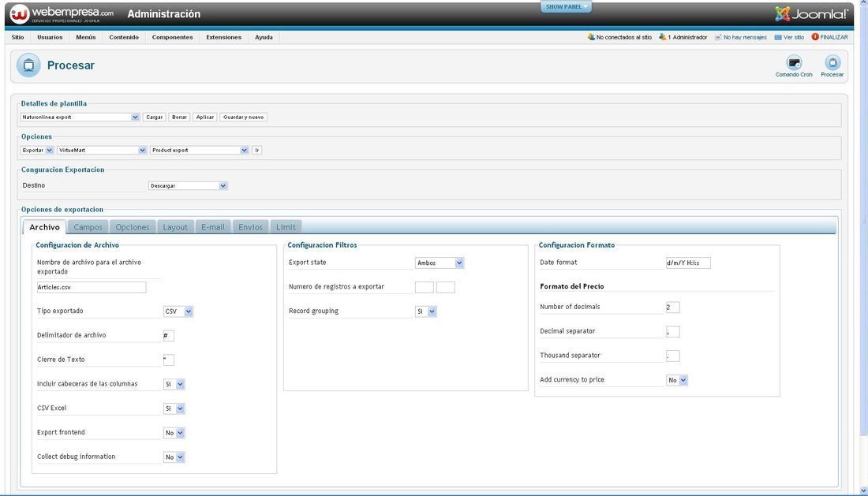The width and height of the screenshot is (868, 496).
Task: Open the Exportar action dropdown
Action: tap(37, 151)
